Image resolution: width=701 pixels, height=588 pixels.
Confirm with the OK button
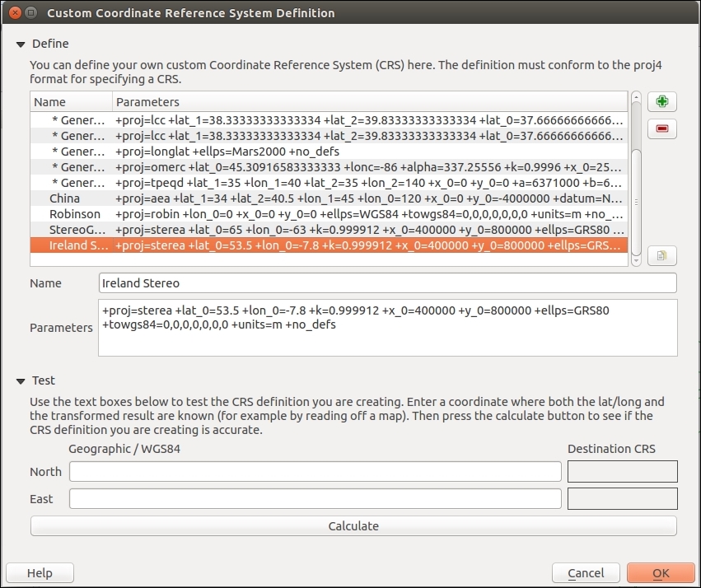point(660,573)
